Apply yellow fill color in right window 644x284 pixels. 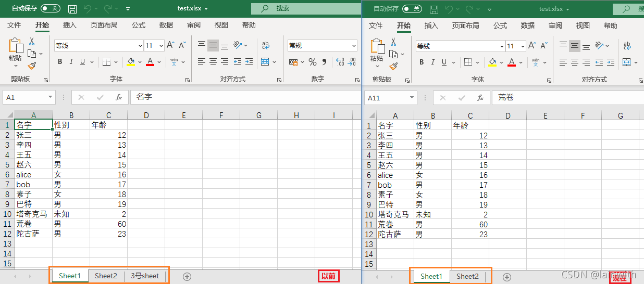pos(492,62)
